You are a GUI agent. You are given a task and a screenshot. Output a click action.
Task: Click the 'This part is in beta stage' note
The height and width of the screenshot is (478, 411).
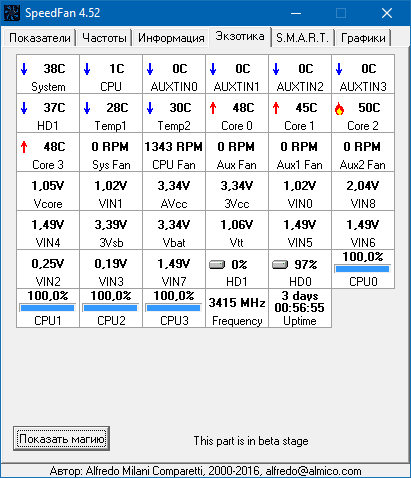click(x=251, y=441)
